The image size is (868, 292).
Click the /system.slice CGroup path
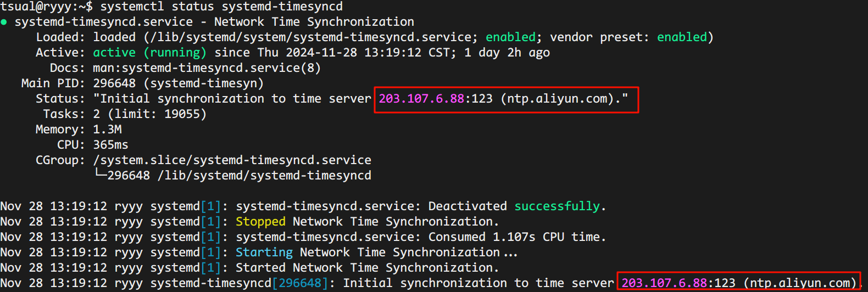232,160
